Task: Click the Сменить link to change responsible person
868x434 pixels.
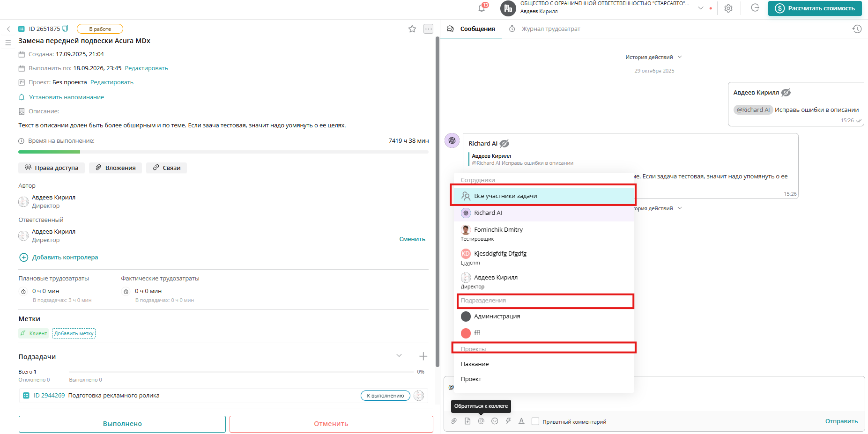Action: [412, 239]
